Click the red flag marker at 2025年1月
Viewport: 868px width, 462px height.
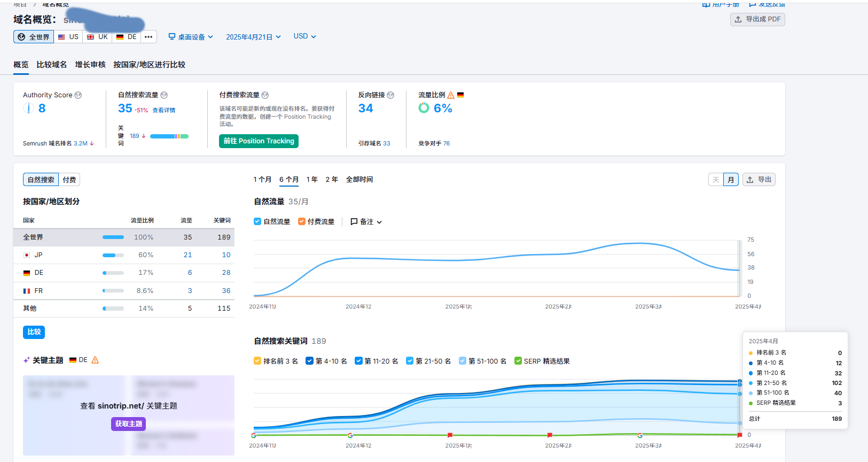450,435
